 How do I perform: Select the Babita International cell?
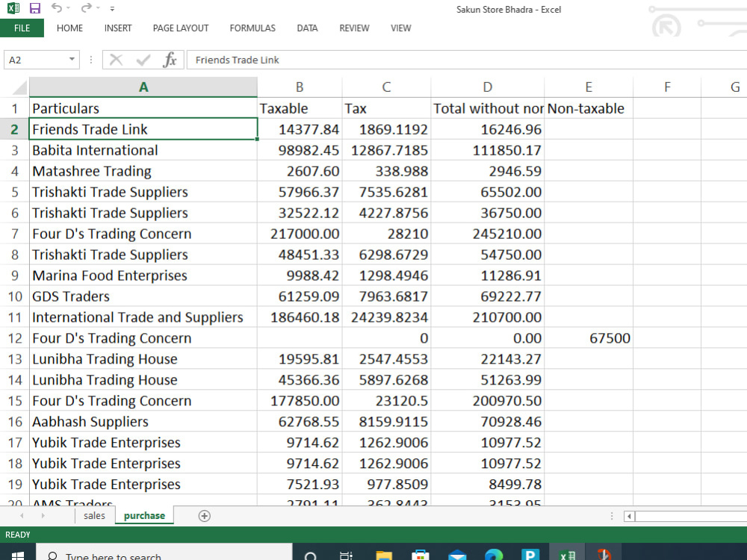tap(143, 151)
